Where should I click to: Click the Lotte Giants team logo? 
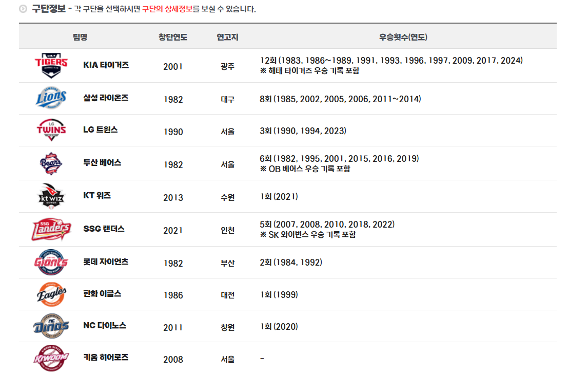[x=51, y=262]
